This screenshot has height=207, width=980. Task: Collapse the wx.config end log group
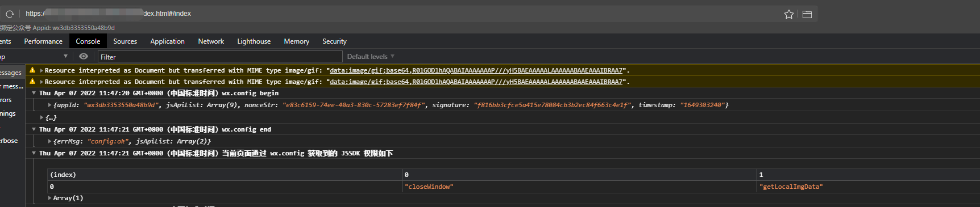[x=34, y=129]
